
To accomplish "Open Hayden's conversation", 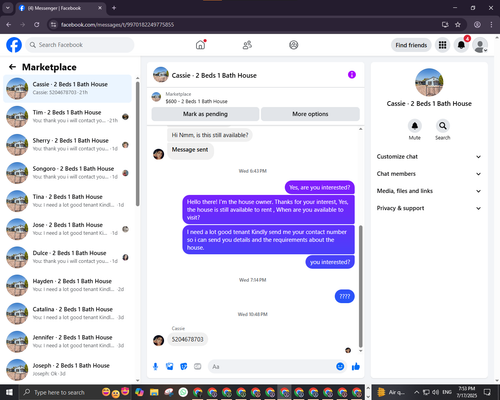I will 67,285.
